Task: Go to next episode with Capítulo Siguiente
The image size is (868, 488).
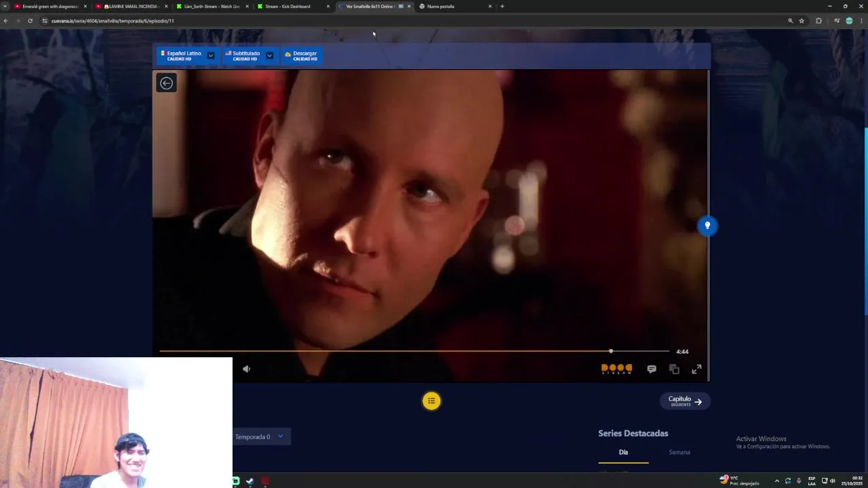Action: tap(685, 401)
